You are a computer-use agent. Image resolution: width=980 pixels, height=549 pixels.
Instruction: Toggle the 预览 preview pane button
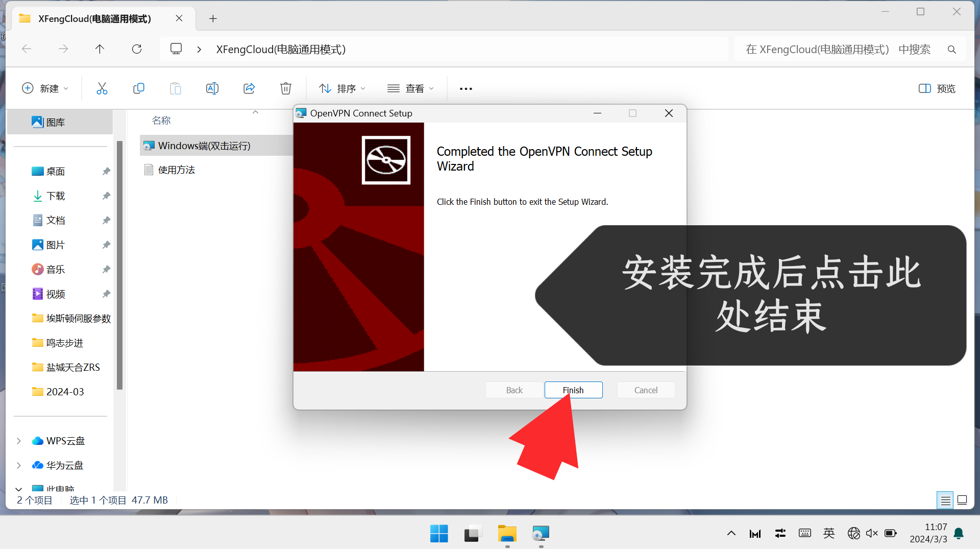pos(937,88)
